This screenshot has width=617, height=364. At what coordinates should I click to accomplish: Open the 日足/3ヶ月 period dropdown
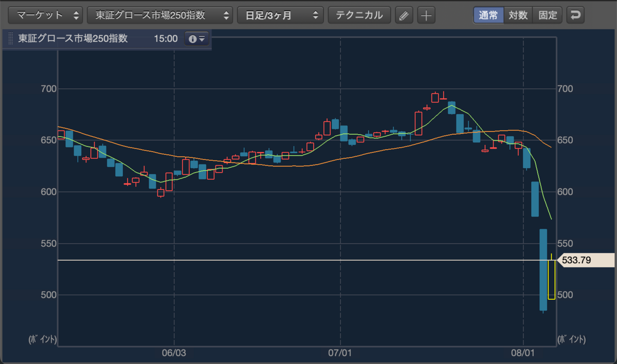pos(280,15)
